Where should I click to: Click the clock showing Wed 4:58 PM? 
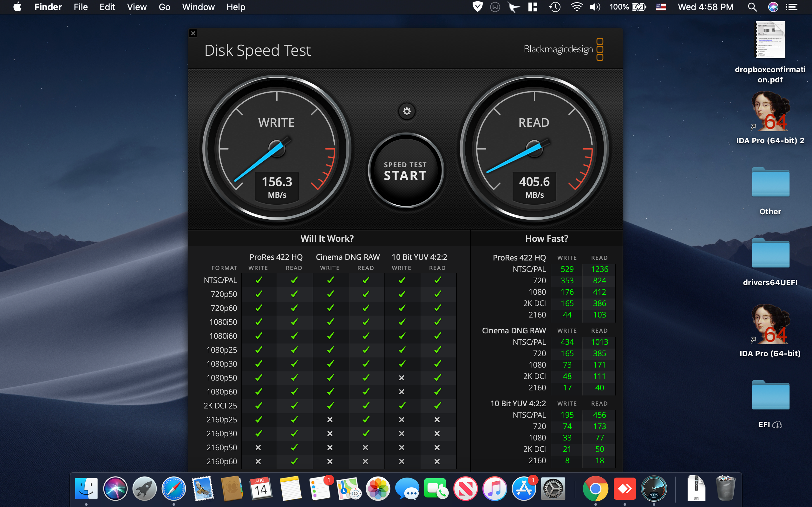[x=705, y=7]
